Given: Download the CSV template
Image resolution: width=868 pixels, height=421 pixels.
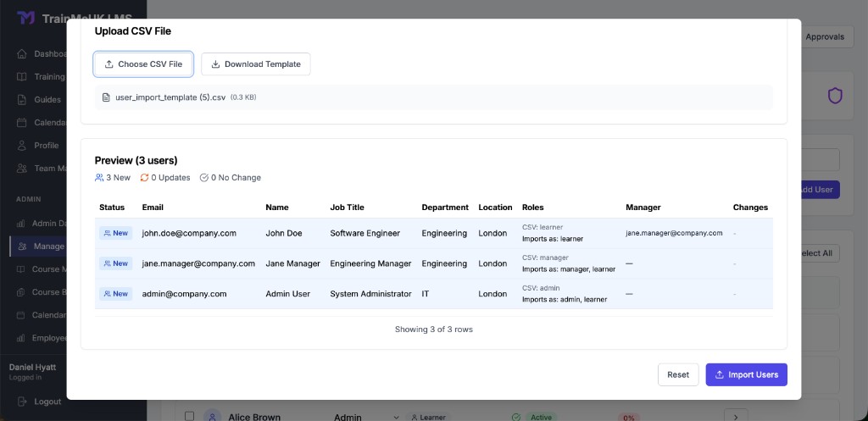Looking at the screenshot, I should click(256, 64).
